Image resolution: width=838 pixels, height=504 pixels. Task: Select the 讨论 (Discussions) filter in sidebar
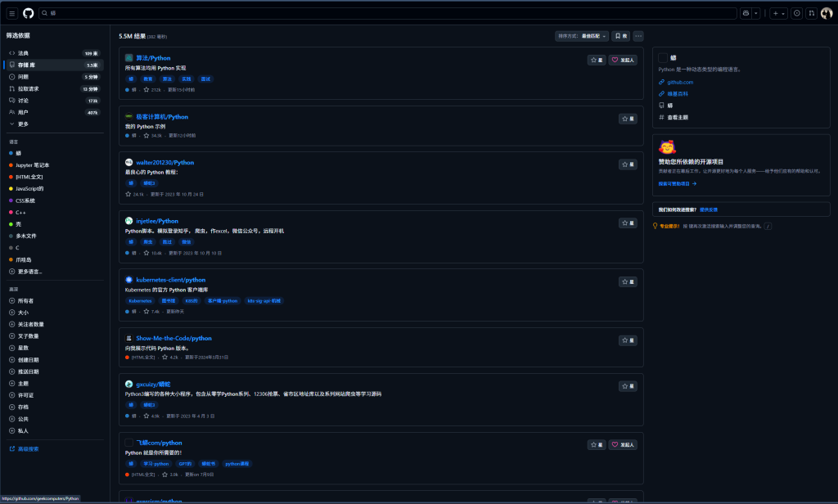23,101
